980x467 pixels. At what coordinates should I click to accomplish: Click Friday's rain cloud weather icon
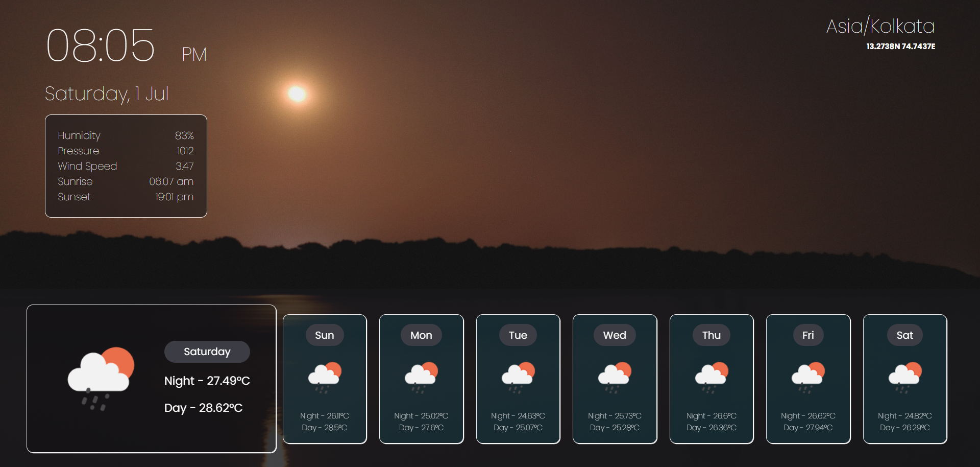coord(808,377)
